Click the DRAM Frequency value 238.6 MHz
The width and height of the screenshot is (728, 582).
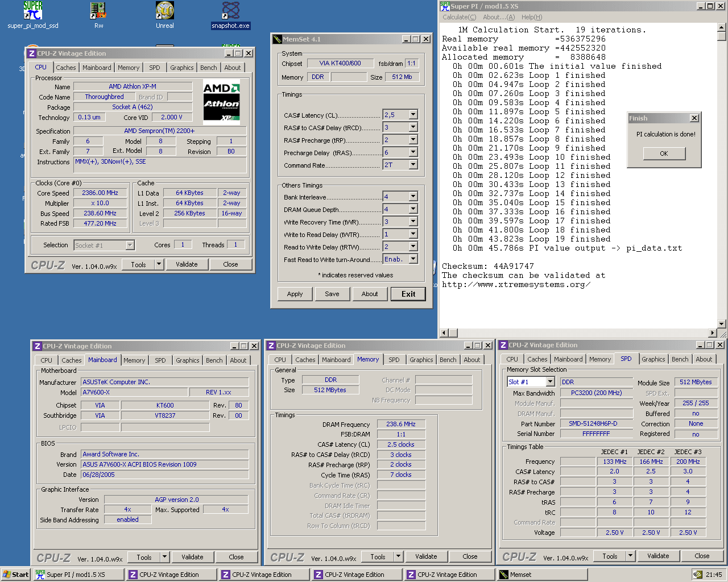[401, 424]
